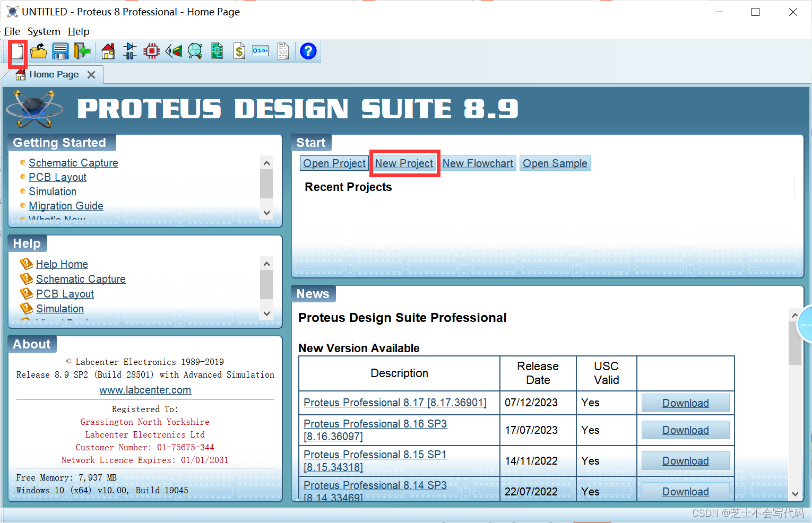Minimize the Proteus window
Screen dimensions: 812x523
[x=719, y=12]
